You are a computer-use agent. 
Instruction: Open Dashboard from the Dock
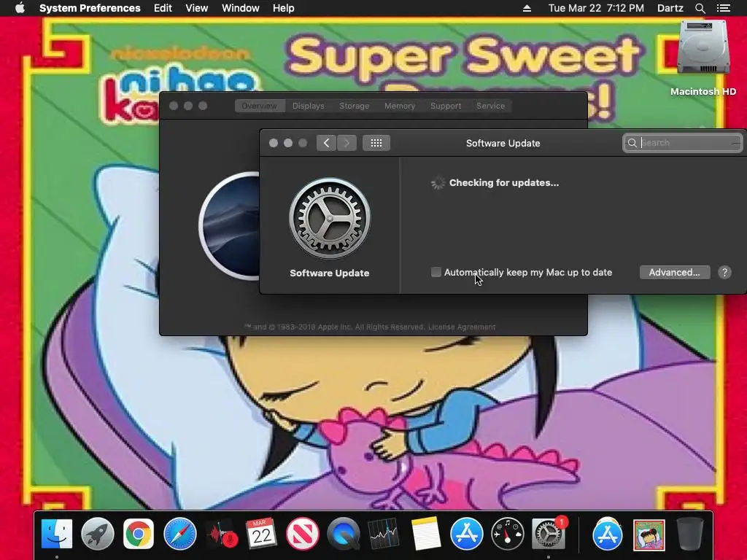508,534
